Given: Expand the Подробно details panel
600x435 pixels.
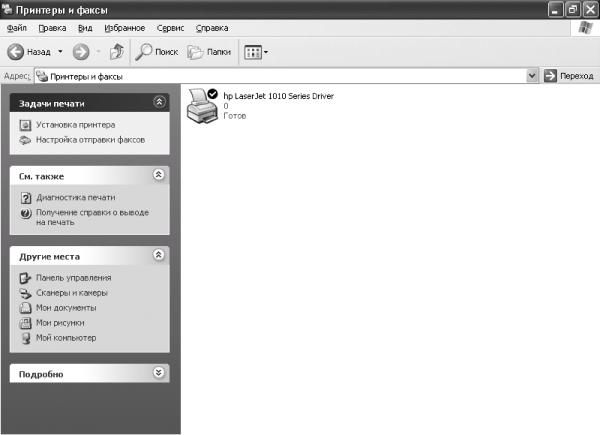Looking at the screenshot, I should pyautogui.click(x=158, y=373).
